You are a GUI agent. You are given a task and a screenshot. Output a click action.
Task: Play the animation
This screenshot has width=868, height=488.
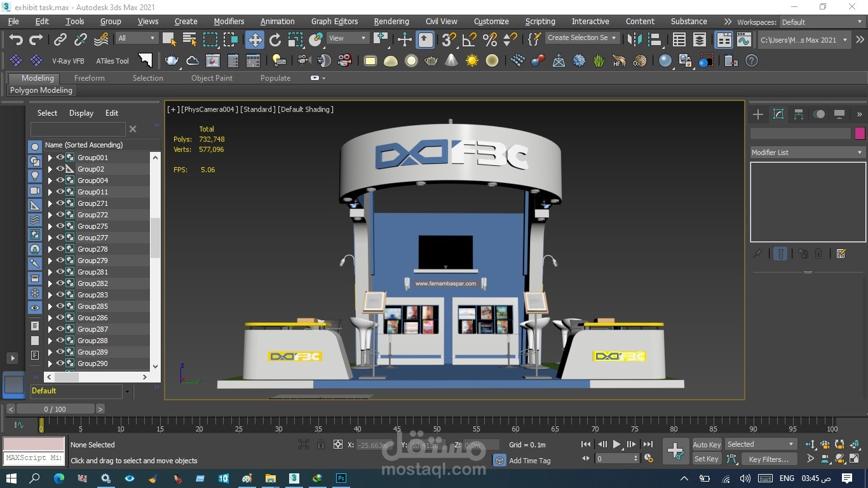tap(616, 445)
